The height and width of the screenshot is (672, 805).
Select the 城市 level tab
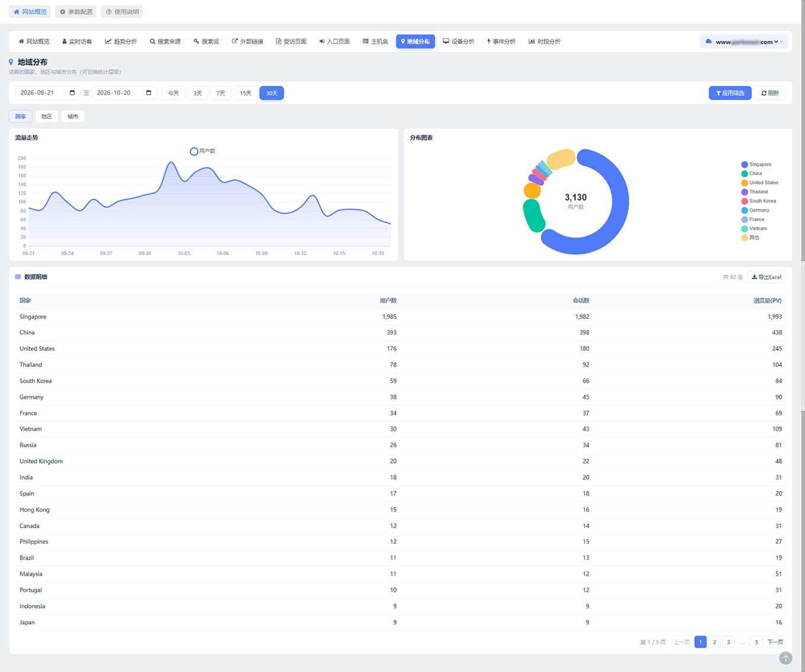73,117
